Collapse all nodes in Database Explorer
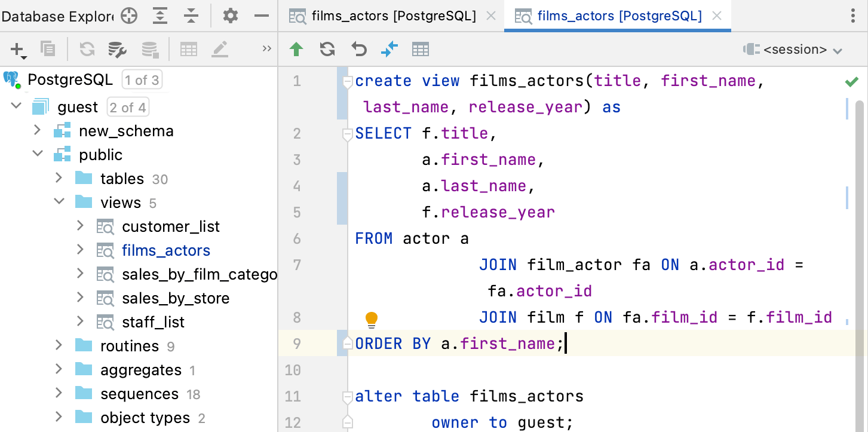Image resolution: width=868 pixels, height=432 pixels. (191, 16)
